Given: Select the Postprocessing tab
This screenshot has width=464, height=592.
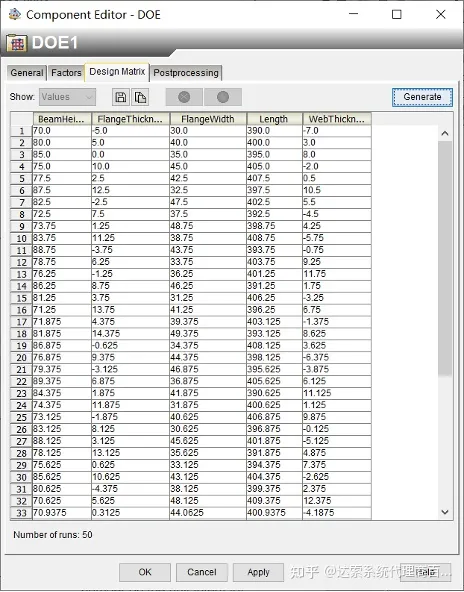Looking at the screenshot, I should click(186, 72).
